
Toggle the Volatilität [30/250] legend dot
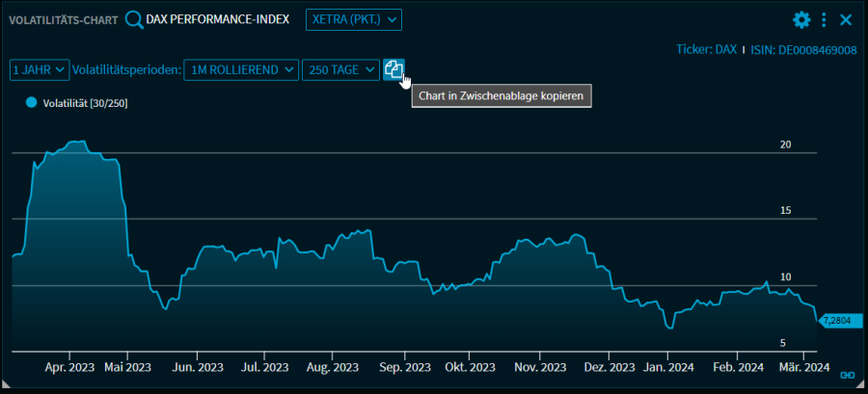(x=32, y=102)
